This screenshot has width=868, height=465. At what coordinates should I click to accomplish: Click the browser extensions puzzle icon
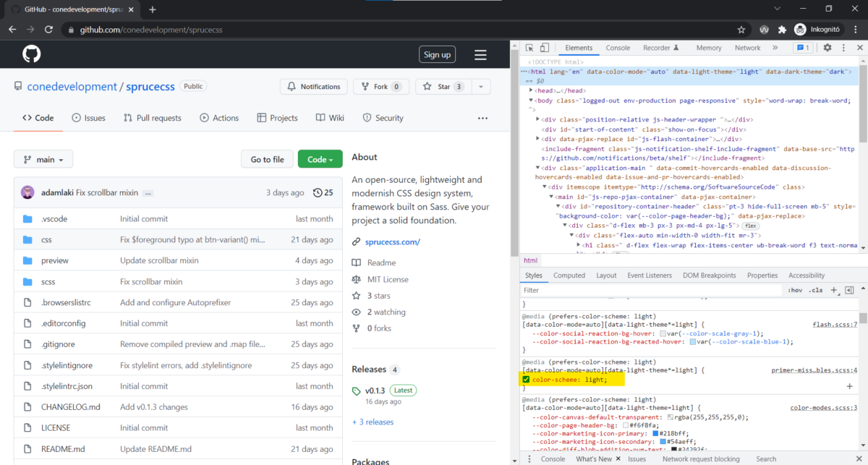782,30
